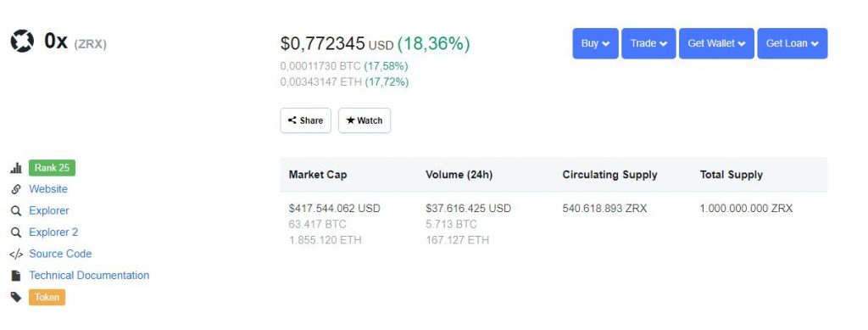
Task: Click the 0x coin logo icon
Action: (x=22, y=41)
